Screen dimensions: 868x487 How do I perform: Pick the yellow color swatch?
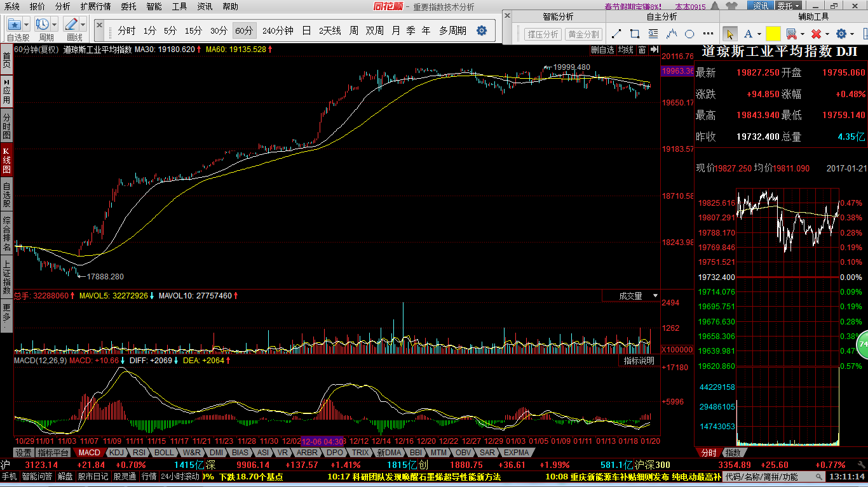coord(773,34)
